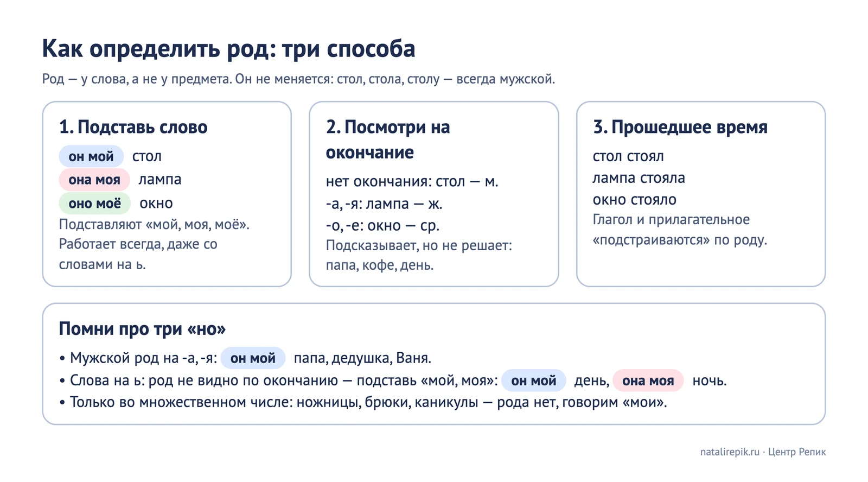The image size is (868, 482).
Task: Click the line "Глагол и прилагательное"
Action: (671, 220)
